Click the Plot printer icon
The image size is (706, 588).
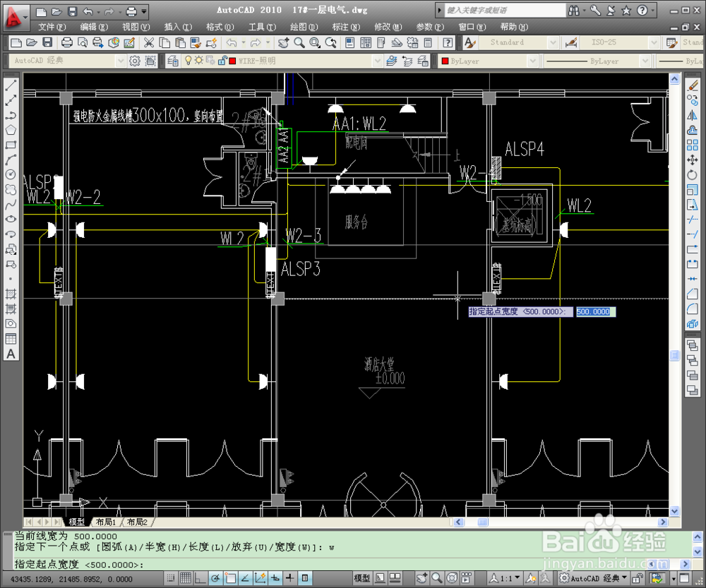point(66,43)
